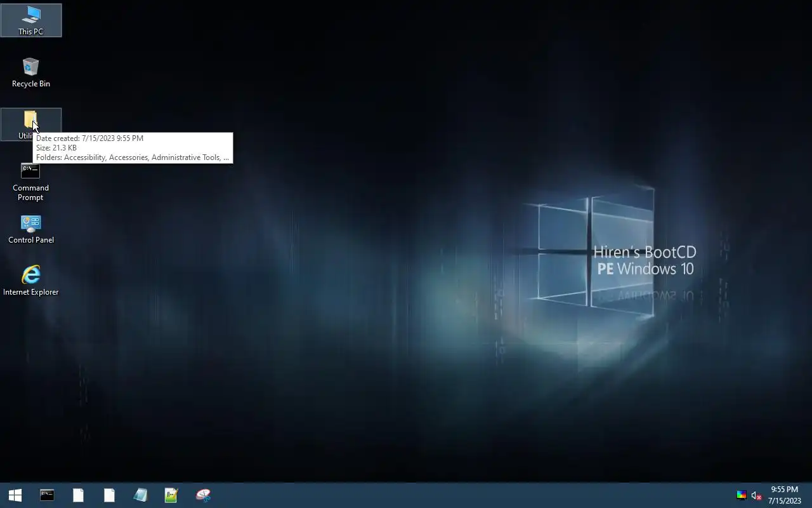Click blank document icon beside taskbar Command Prompt
The image size is (812, 508).
pyautogui.click(x=78, y=495)
